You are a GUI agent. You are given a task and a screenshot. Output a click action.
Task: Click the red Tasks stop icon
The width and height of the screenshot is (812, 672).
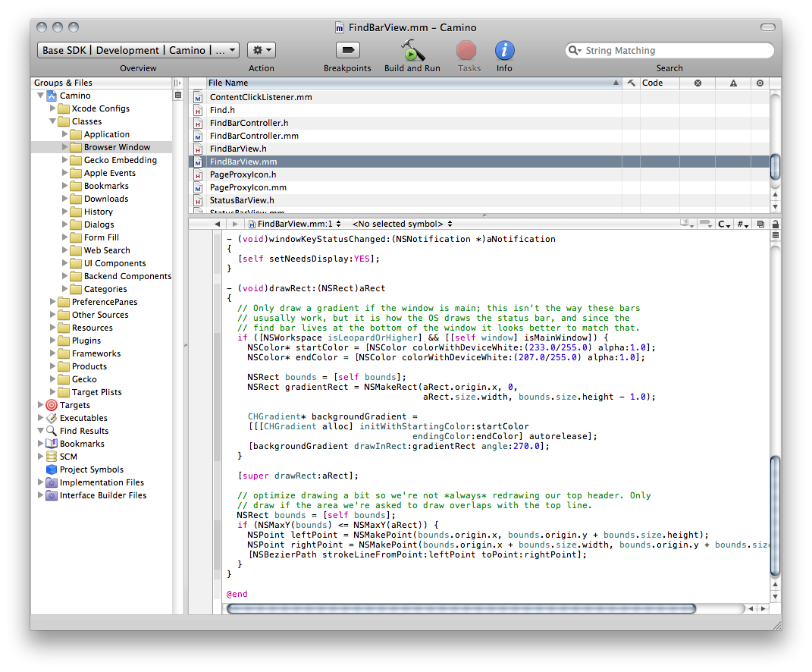pyautogui.click(x=466, y=51)
